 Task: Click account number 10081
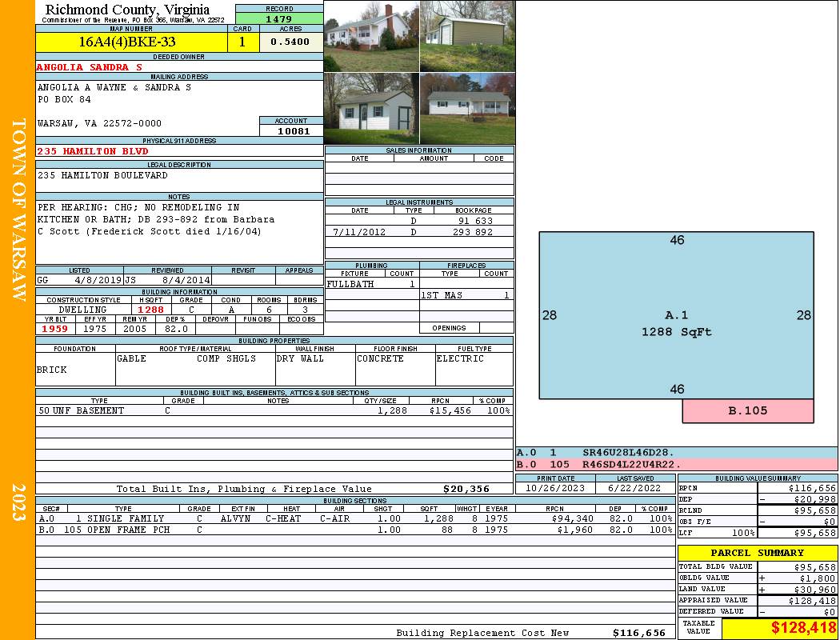click(x=294, y=130)
